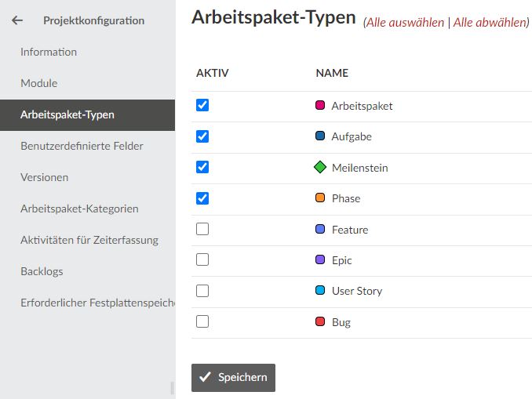This screenshot has width=532, height=399.
Task: Uncheck the Arbeitspaket active checkbox
Action: [x=202, y=105]
